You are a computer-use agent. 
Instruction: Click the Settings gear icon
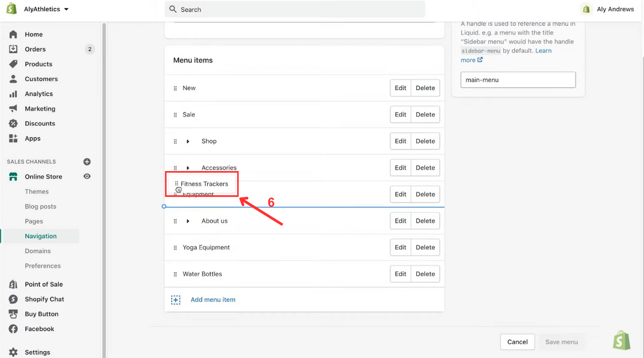13,352
